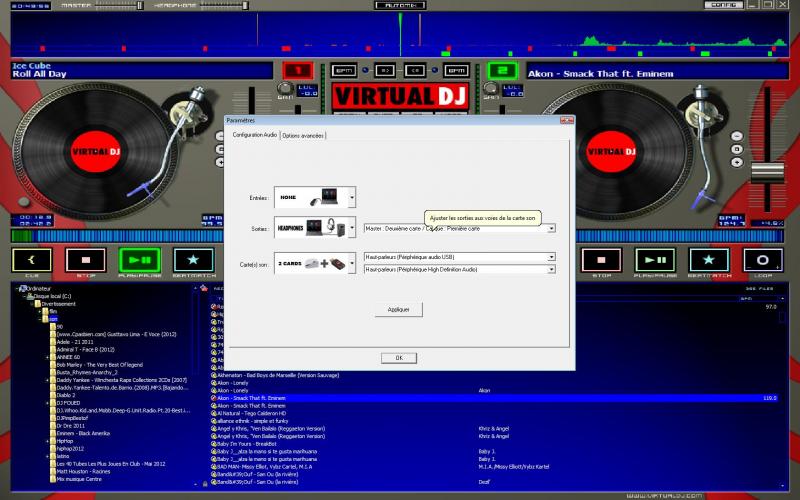Viewport: 800px width, 500px height.
Task: Open the Carte(s) son cards dropdown
Action: click(x=352, y=263)
